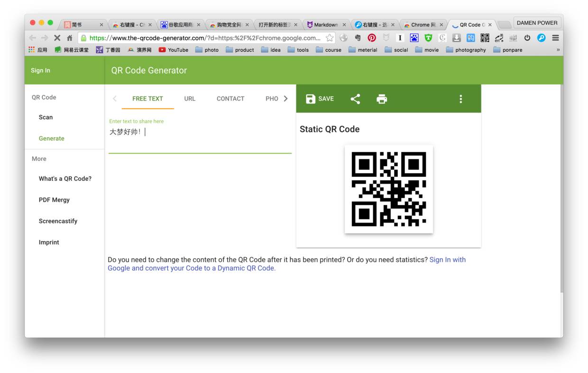Open PDF Mergy sidebar link
This screenshot has width=588, height=373.
tap(54, 200)
